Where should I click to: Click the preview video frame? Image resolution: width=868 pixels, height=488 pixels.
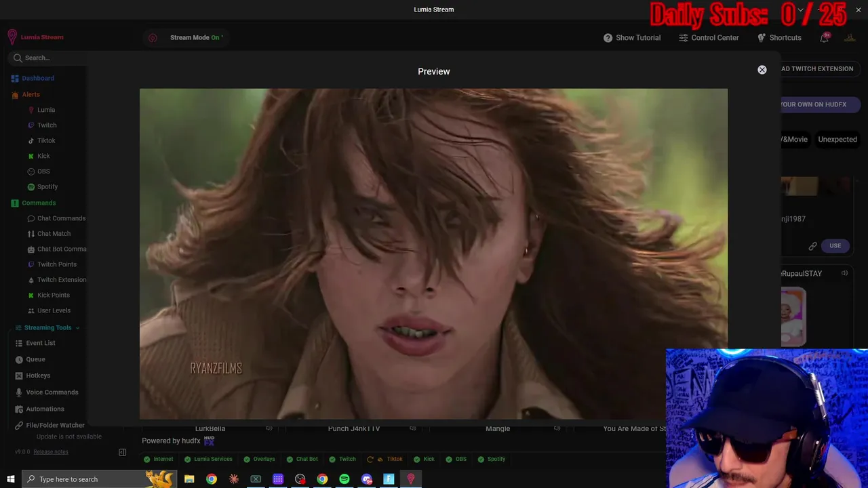[x=433, y=254]
